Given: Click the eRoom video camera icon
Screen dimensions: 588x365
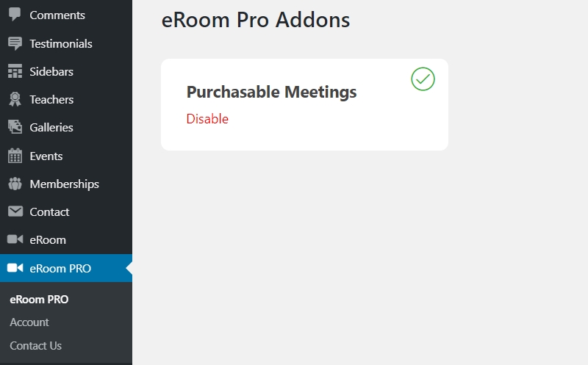Looking at the screenshot, I should (x=15, y=239).
